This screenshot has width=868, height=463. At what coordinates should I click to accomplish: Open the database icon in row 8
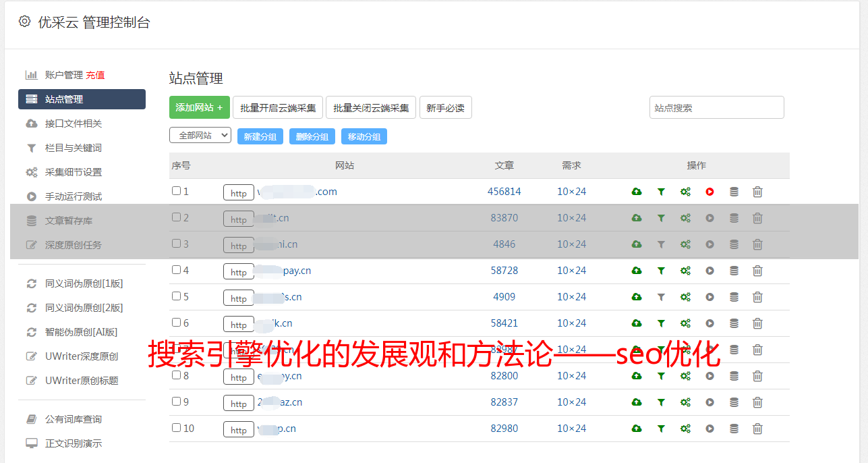[734, 376]
